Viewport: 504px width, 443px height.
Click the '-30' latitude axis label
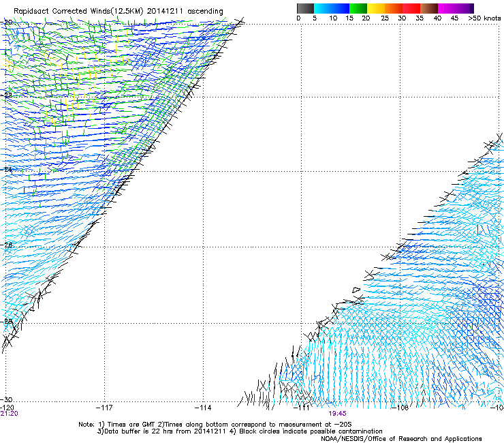tap(7, 399)
